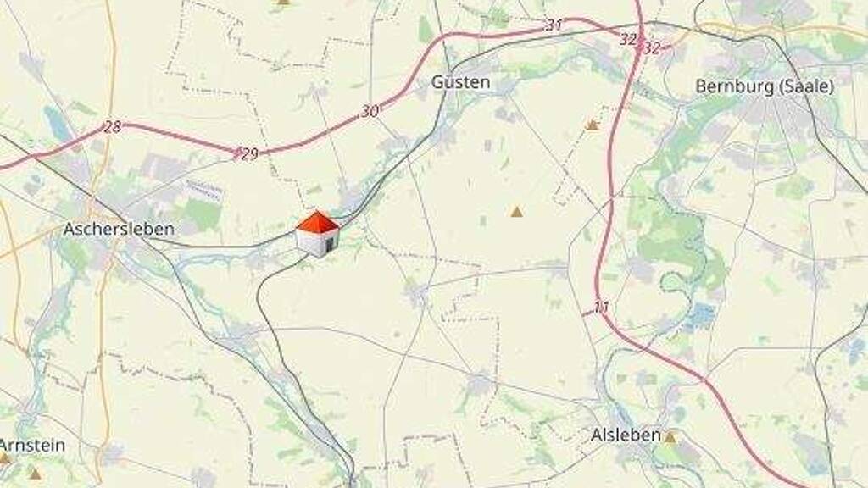This screenshot has width=868, height=488.
Task: Click the peak triangle east of house marker
Action: click(x=516, y=211)
